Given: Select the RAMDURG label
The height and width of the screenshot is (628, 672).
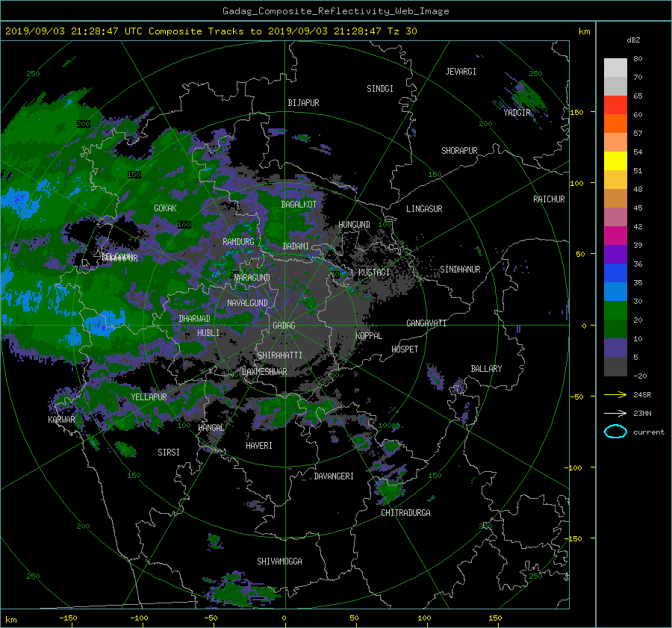Looking at the screenshot, I should (238, 242).
